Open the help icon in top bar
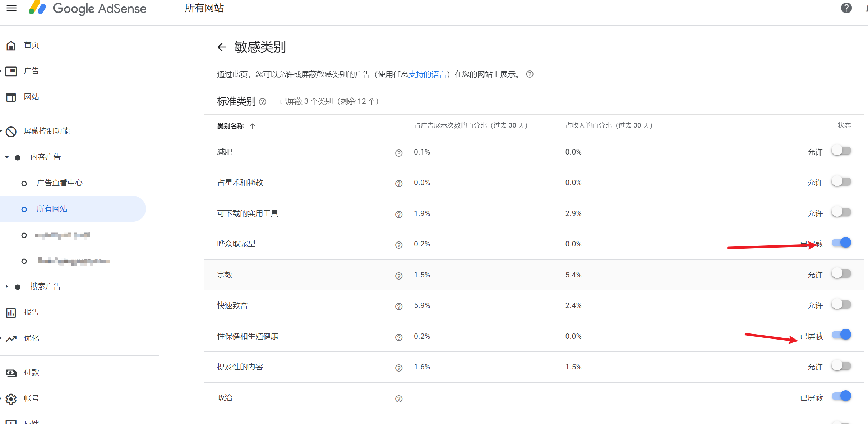This screenshot has width=868, height=424. pyautogui.click(x=846, y=8)
